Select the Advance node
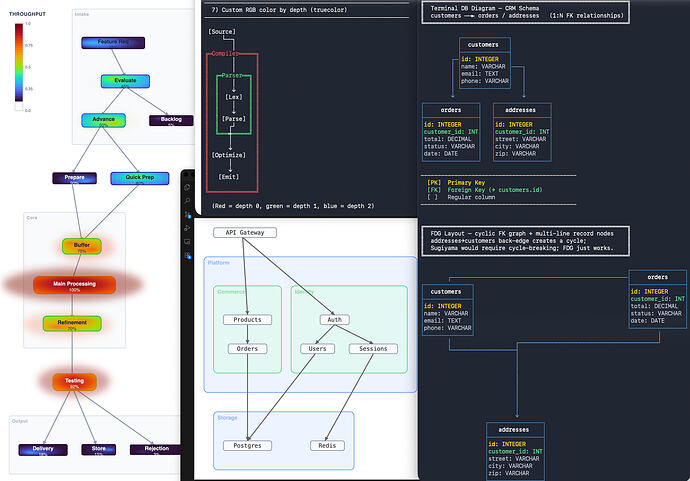Viewport: 690px width, 481px height. 103,120
